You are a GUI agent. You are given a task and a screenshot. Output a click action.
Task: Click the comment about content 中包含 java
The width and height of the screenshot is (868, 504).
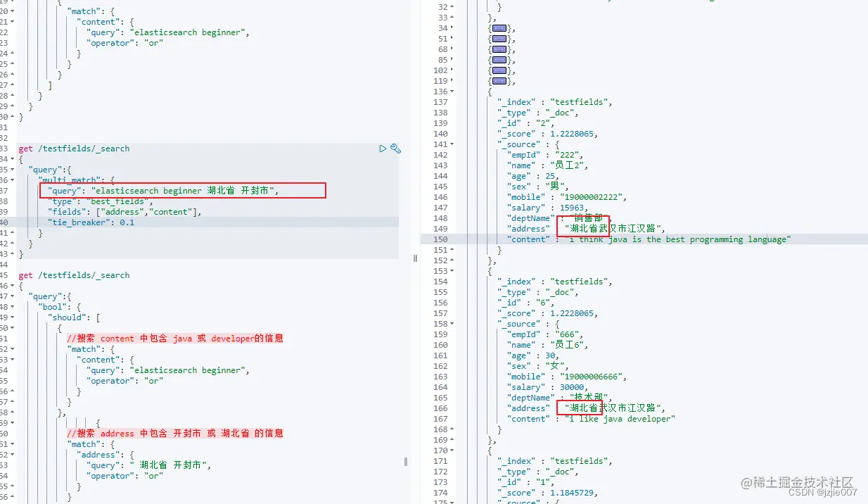[x=175, y=339]
